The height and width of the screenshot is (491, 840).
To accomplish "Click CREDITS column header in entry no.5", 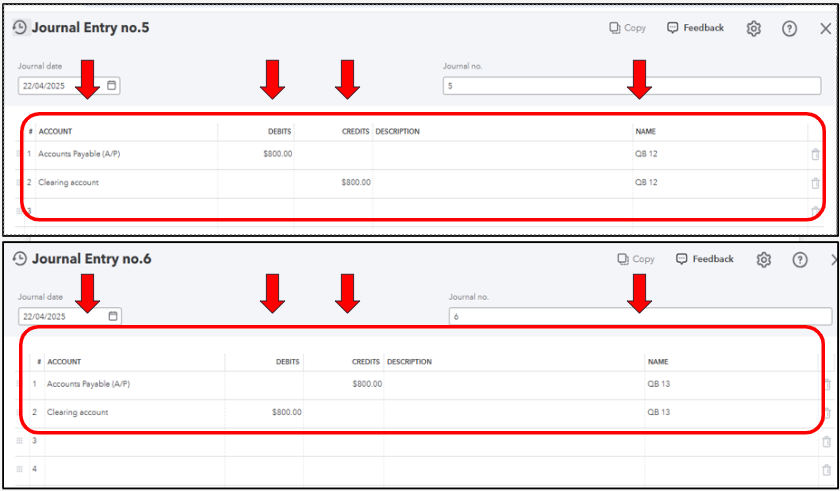I will (x=356, y=132).
